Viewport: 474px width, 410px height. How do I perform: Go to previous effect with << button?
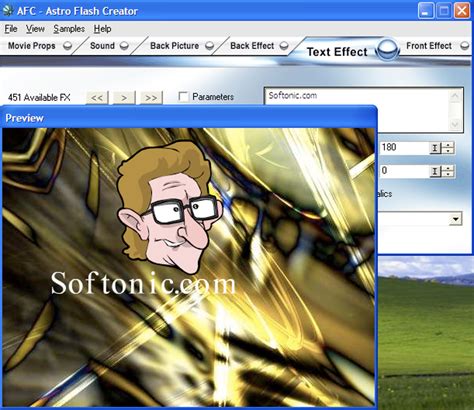click(x=97, y=98)
